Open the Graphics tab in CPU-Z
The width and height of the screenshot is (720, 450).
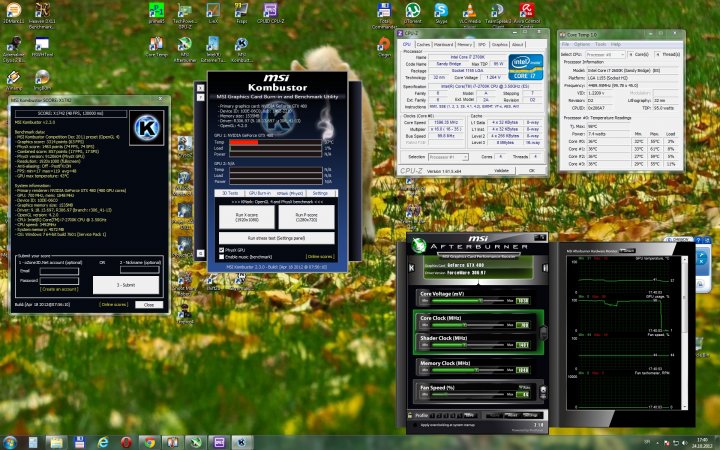[500, 45]
